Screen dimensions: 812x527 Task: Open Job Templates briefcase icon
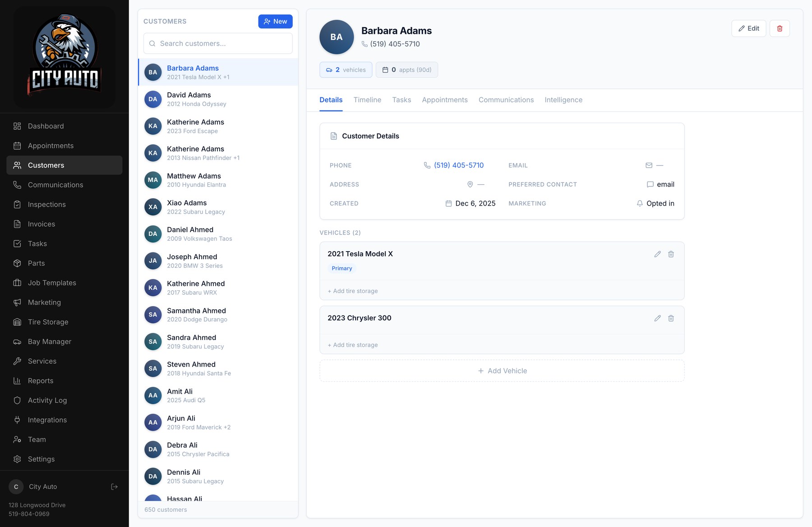(17, 283)
